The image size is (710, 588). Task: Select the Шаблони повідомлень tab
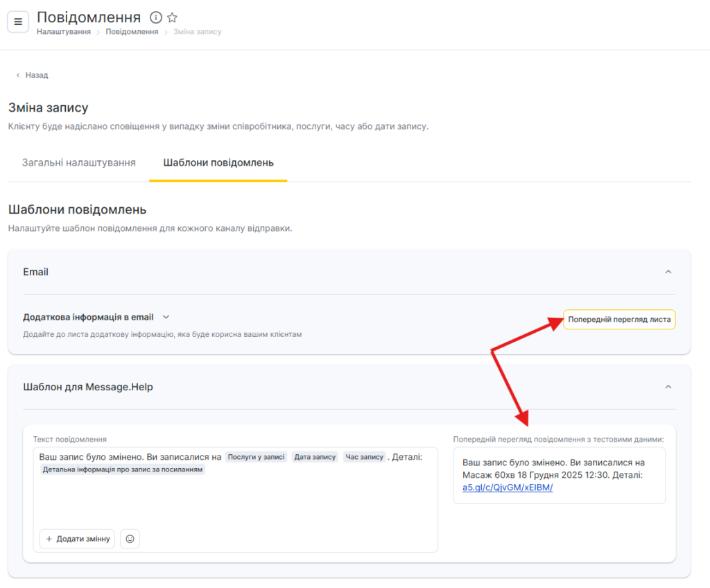click(x=218, y=163)
